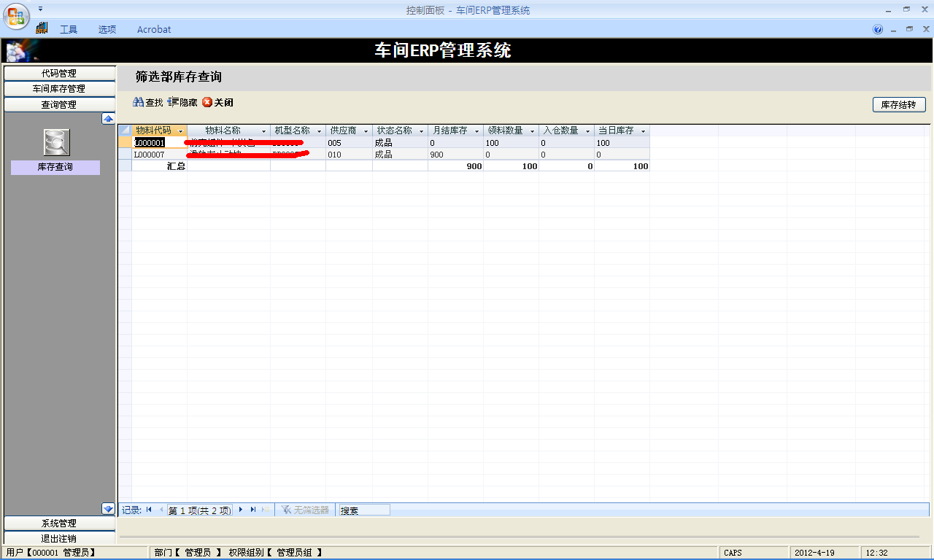Click the new blank record navigation icon
Screen dimensions: 934x560
266,510
